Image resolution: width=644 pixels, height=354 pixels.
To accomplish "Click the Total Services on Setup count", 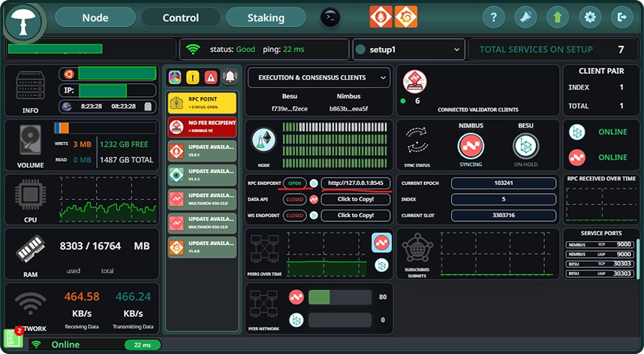I will tap(621, 50).
